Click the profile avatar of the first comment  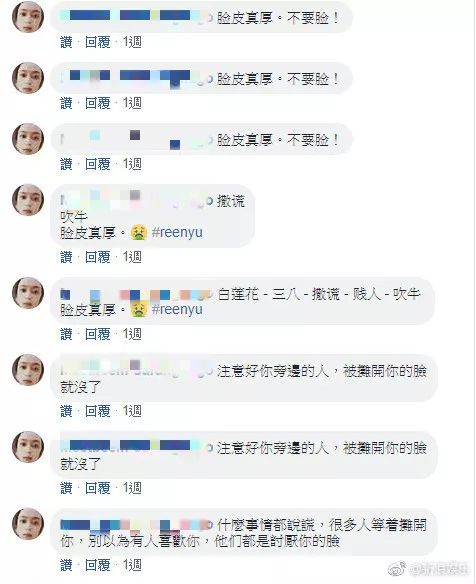(28, 17)
